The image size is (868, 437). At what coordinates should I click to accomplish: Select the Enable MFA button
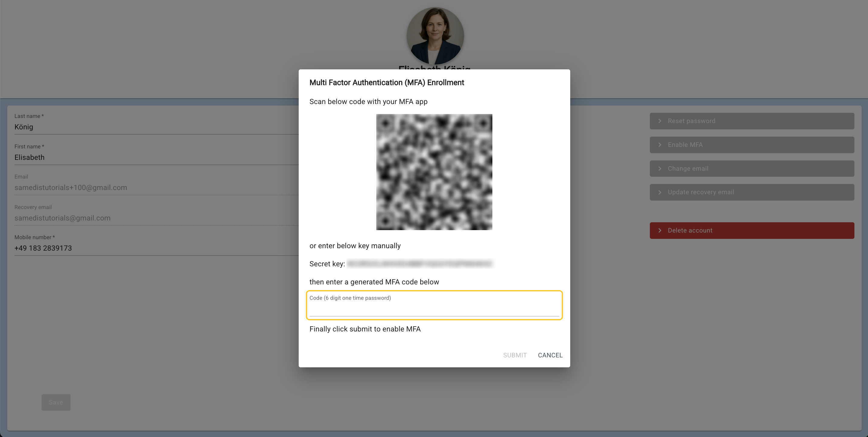tap(752, 145)
